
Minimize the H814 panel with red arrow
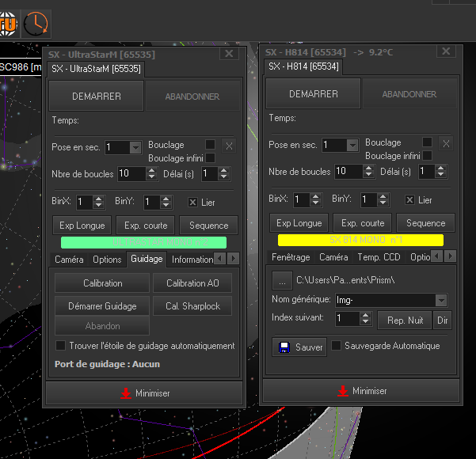360,391
